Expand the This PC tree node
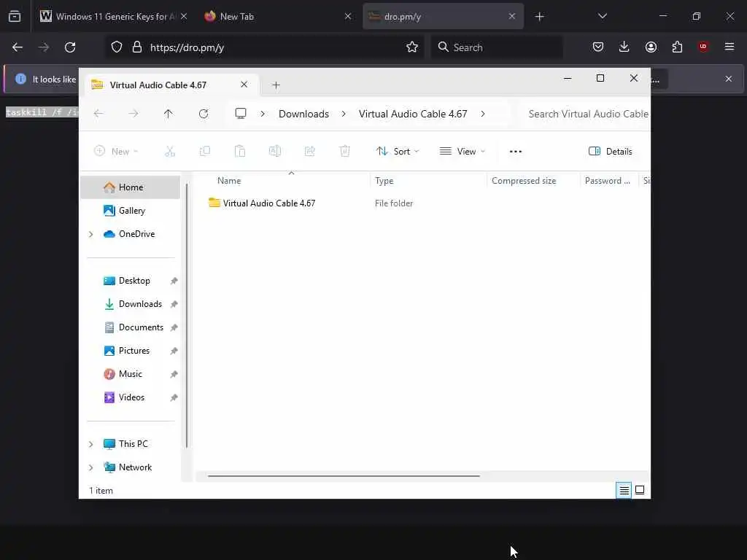 click(x=91, y=444)
